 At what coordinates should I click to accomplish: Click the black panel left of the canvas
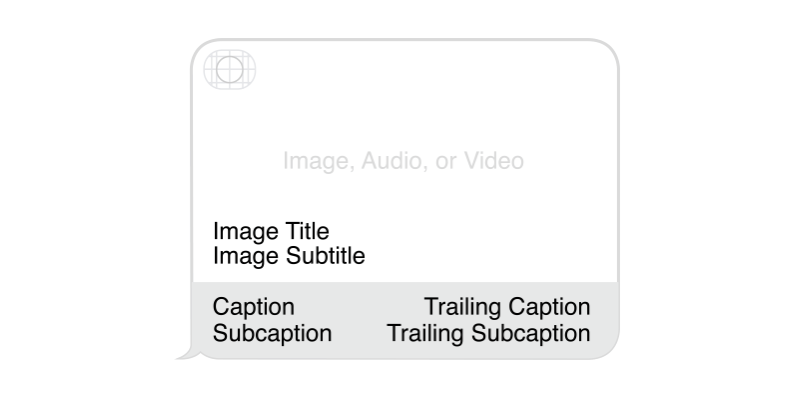tap(70, 202)
